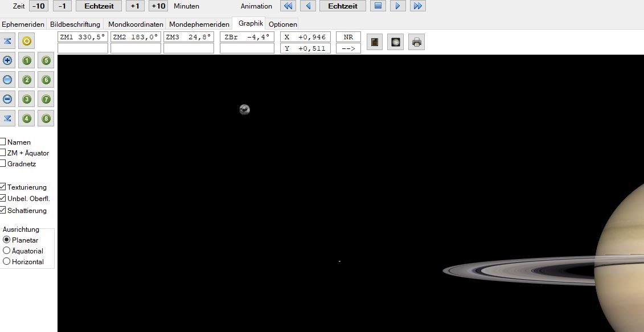Uncheck the Schattierung option

[x=3, y=210]
